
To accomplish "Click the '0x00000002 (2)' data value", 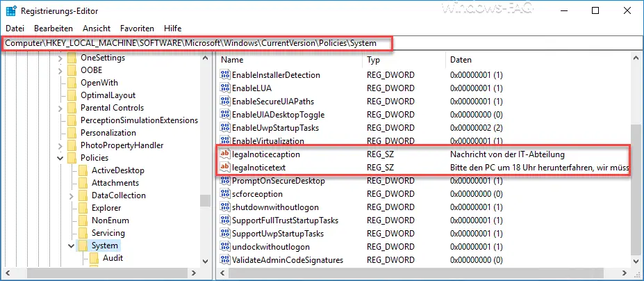I will point(476,127).
